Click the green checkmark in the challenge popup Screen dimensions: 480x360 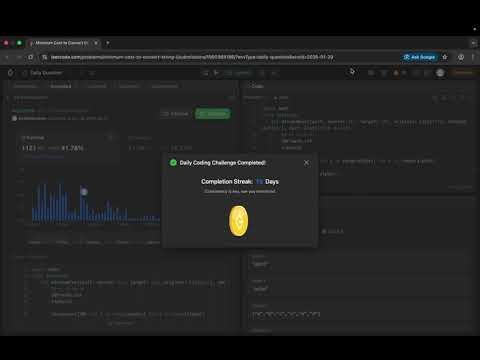click(173, 163)
